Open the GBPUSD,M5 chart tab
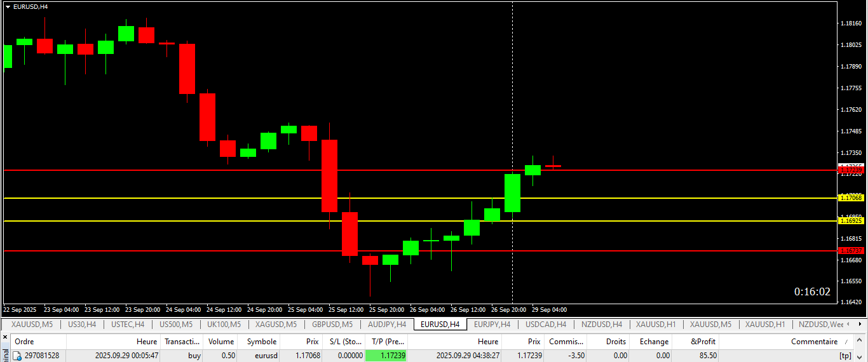The image size is (868, 362). point(331,325)
